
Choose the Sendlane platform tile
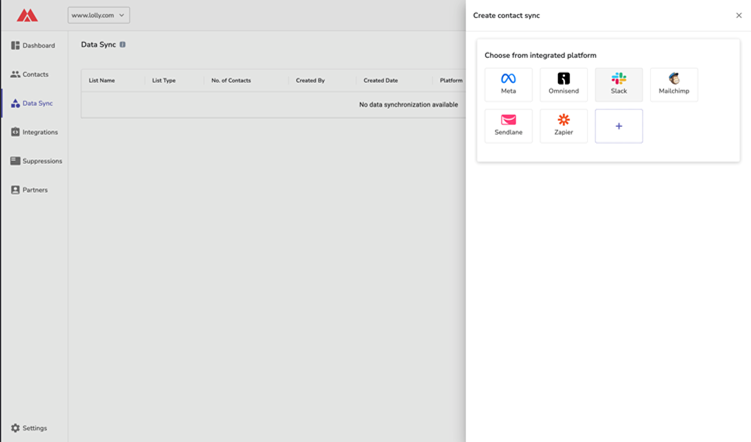pyautogui.click(x=508, y=126)
